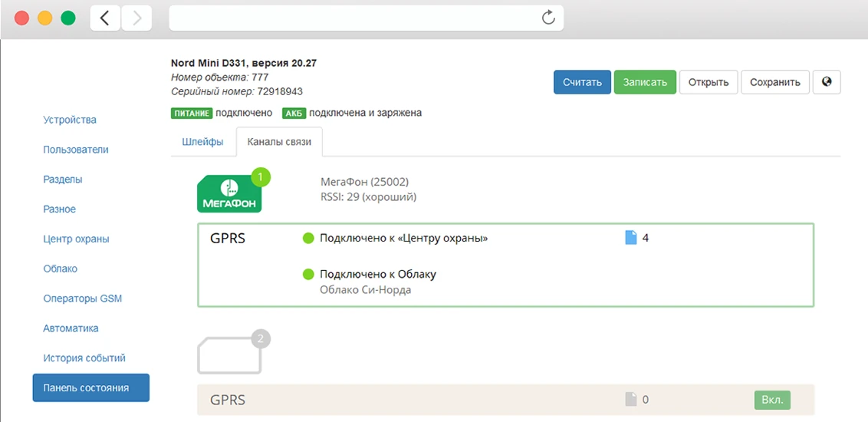Go back with the browser back arrow

click(105, 18)
